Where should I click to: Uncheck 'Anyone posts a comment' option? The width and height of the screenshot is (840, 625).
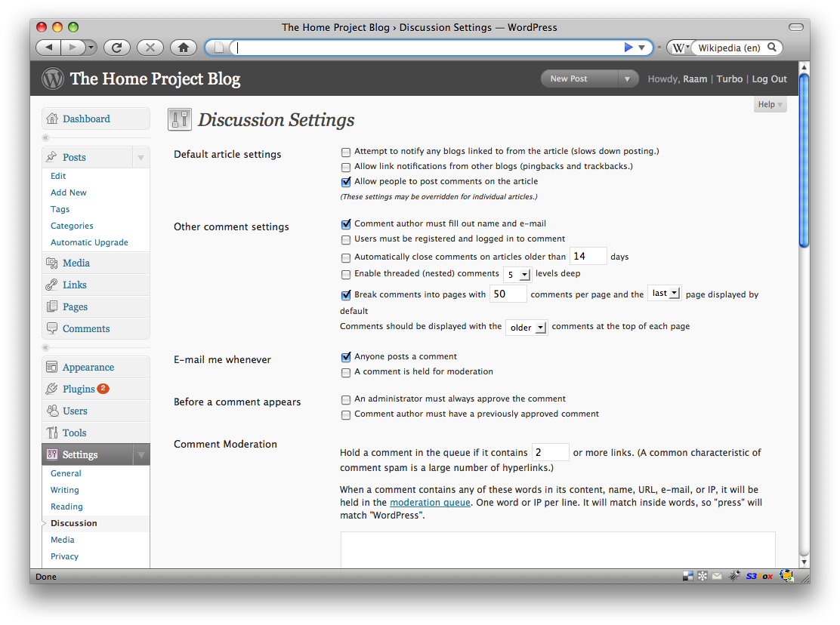point(346,357)
